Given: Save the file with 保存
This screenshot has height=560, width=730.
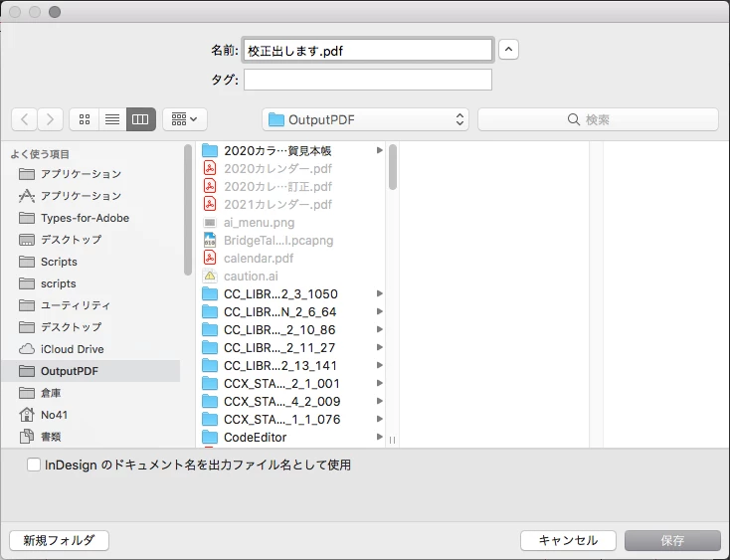Looking at the screenshot, I should tap(672, 540).
